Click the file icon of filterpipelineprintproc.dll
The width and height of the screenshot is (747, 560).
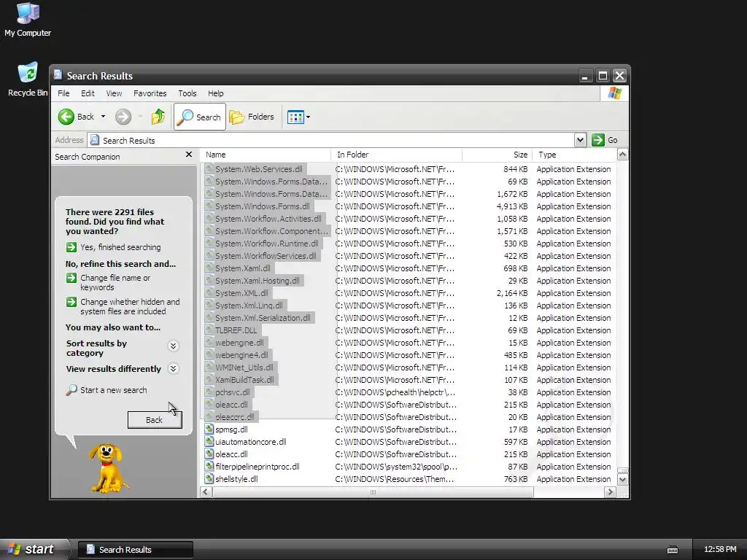pos(209,466)
